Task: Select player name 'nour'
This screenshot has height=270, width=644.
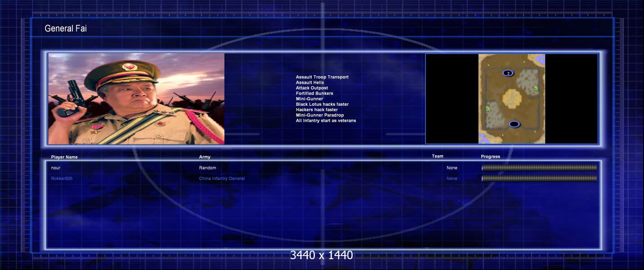Action: tap(56, 168)
